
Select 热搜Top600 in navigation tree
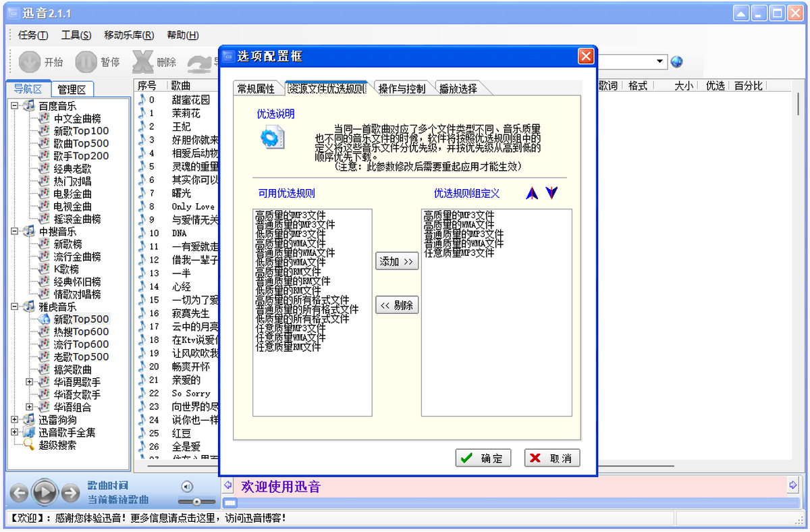(x=81, y=331)
